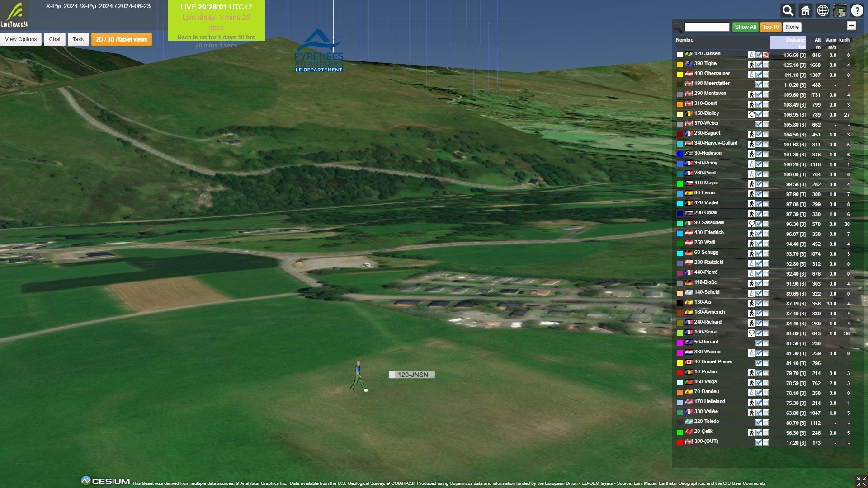Image resolution: width=868 pixels, height=488 pixels.
Task: Open the Chat tab
Action: [55, 39]
